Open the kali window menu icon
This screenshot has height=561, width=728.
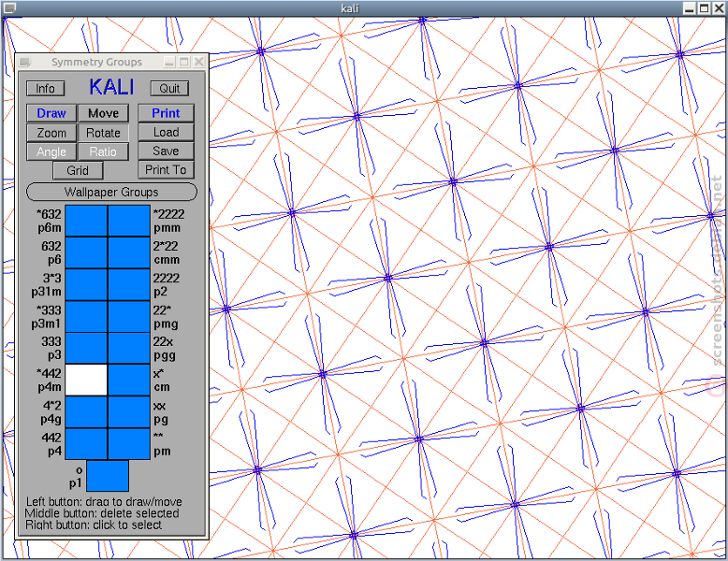[x=9, y=7]
